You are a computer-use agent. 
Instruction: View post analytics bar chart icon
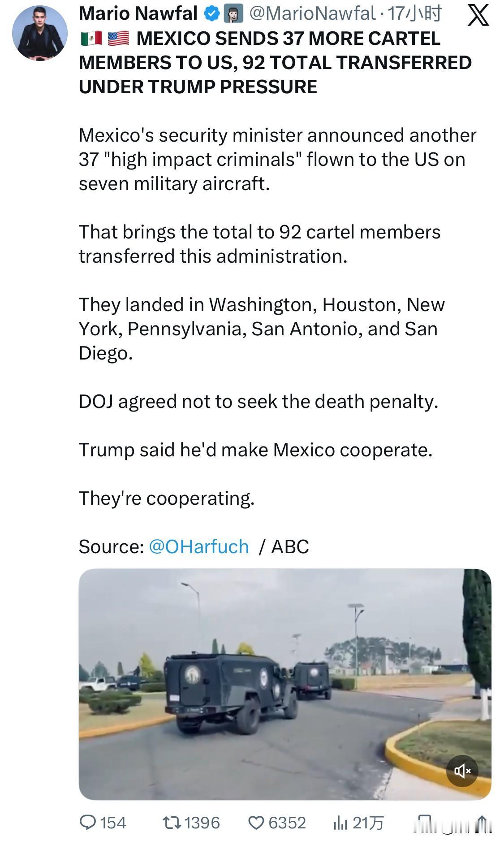pyautogui.click(x=340, y=822)
